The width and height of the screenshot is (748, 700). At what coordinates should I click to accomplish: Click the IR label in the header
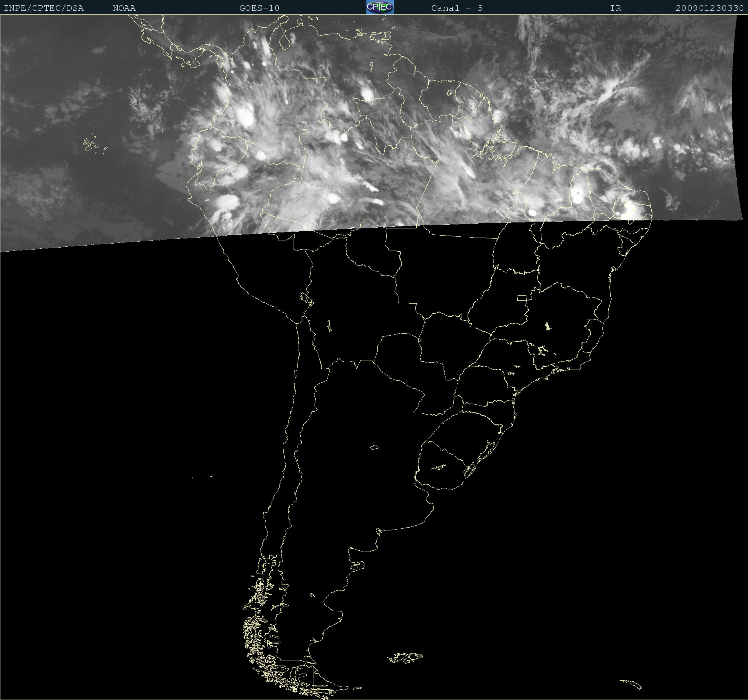615,8
